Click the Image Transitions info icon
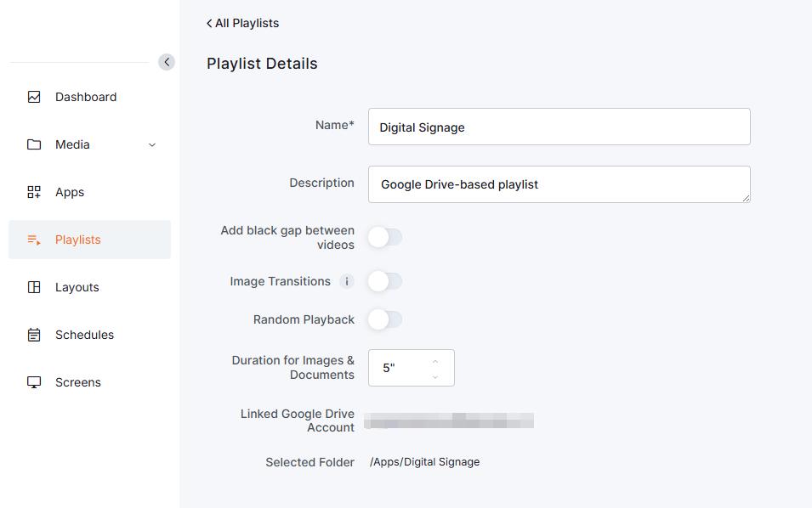Image resolution: width=812 pixels, height=508 pixels. (x=346, y=281)
